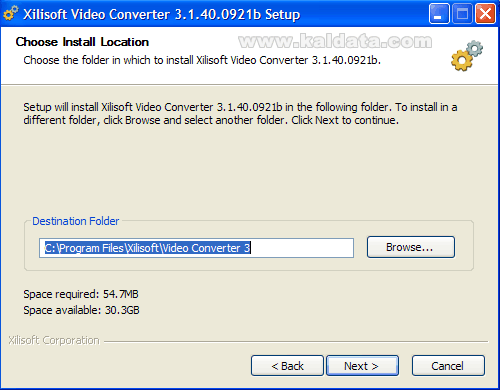Click the 'Xilisoft Corporation' branding text
This screenshot has width=500, height=390.
[54, 340]
